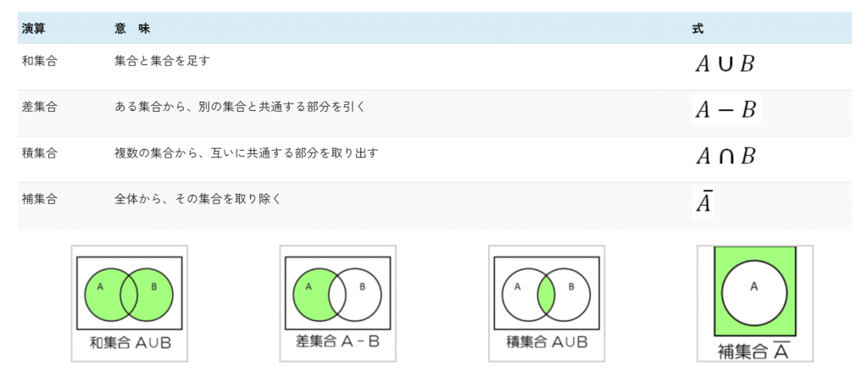Click the 演算 column header
Viewport: 868px width, 382px height.
coord(33,29)
